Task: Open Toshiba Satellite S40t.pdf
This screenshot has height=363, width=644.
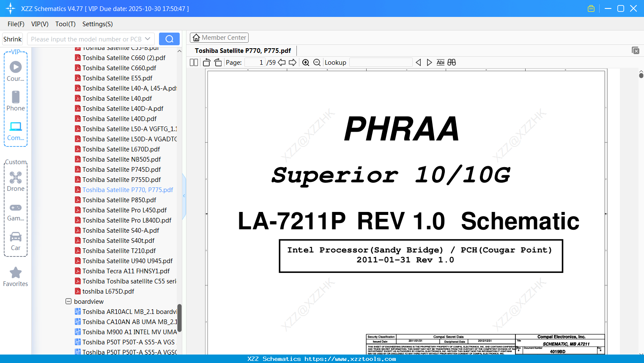Action: [x=118, y=240]
